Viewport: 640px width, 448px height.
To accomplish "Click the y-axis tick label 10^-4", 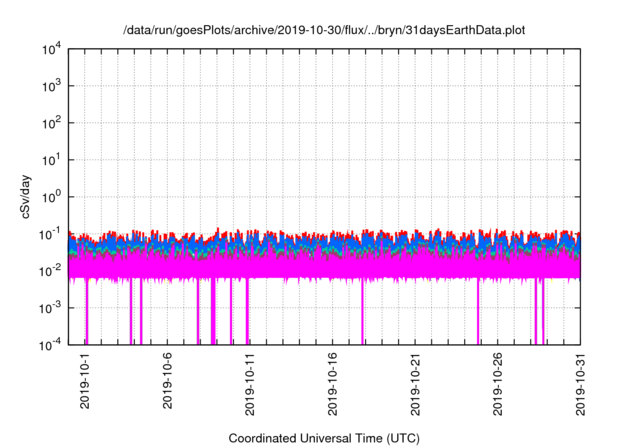I will (x=50, y=346).
